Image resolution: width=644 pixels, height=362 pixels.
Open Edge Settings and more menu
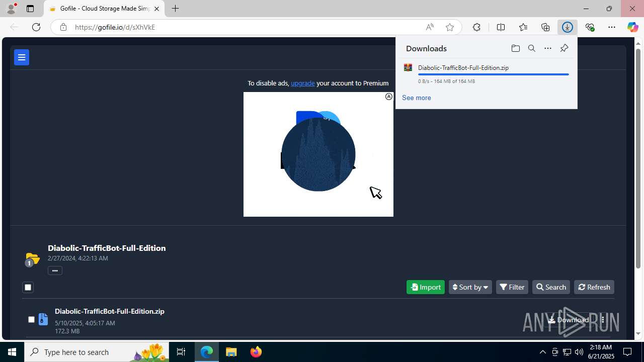[612, 27]
